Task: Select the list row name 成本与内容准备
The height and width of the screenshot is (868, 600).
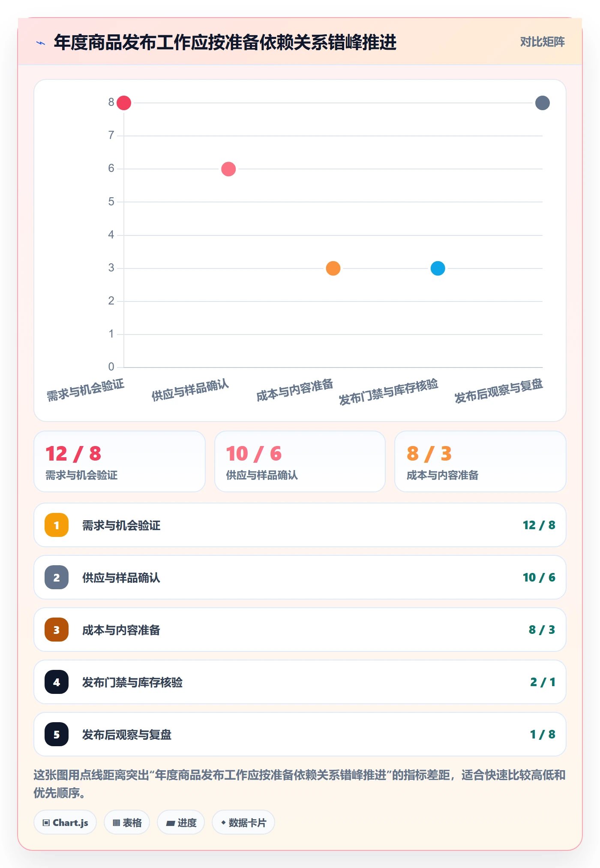Action: [x=121, y=630]
